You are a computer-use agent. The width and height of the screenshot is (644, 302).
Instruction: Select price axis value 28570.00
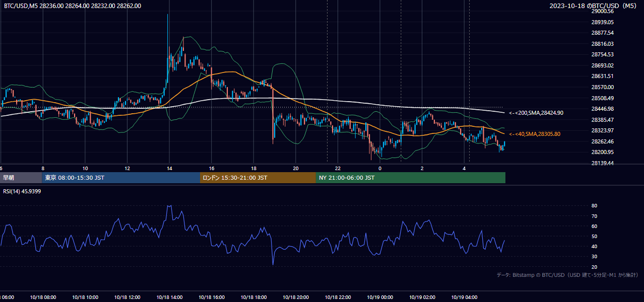click(x=602, y=87)
